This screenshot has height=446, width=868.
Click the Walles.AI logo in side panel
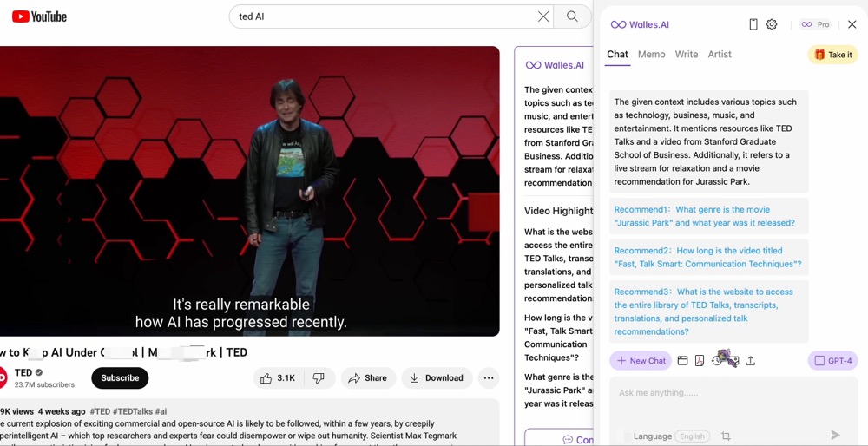pyautogui.click(x=640, y=24)
